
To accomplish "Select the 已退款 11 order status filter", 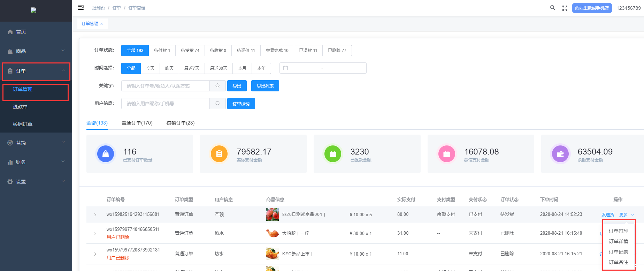I will pyautogui.click(x=308, y=51).
